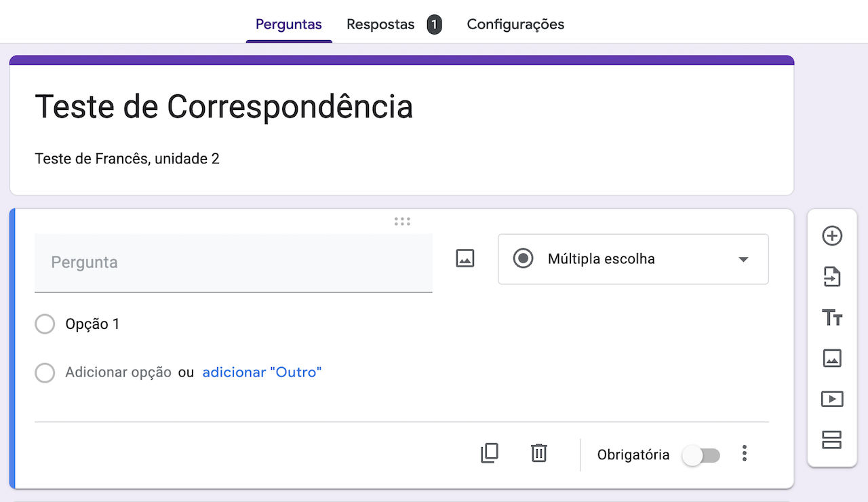Insert image into the question field
Screen dimensions: 868x502
coord(465,258)
